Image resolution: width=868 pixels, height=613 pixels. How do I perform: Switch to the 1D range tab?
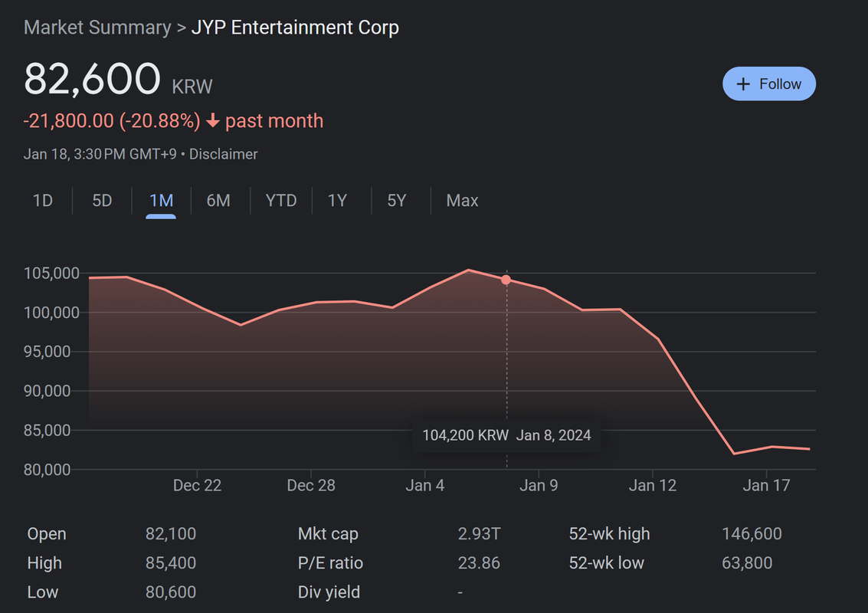pos(43,201)
